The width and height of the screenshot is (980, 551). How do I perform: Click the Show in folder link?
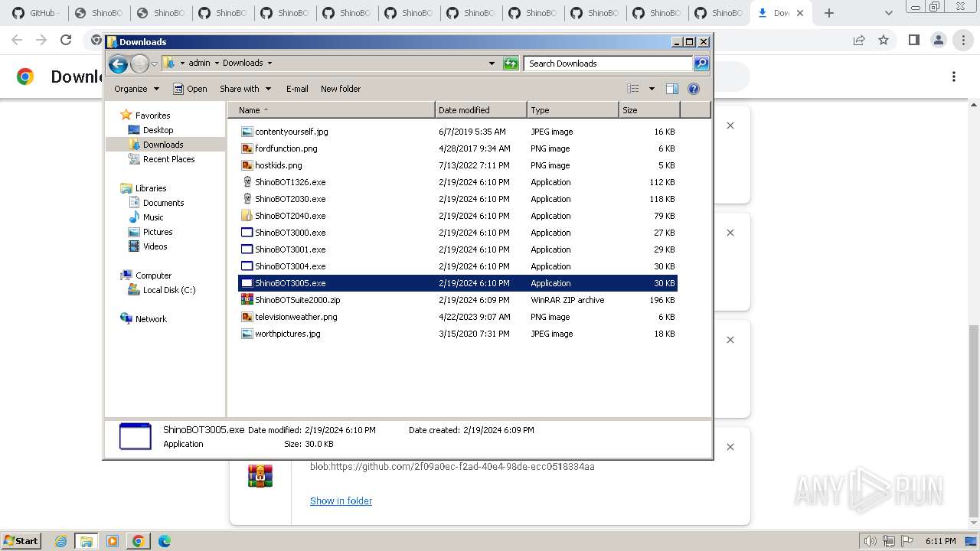(x=341, y=501)
